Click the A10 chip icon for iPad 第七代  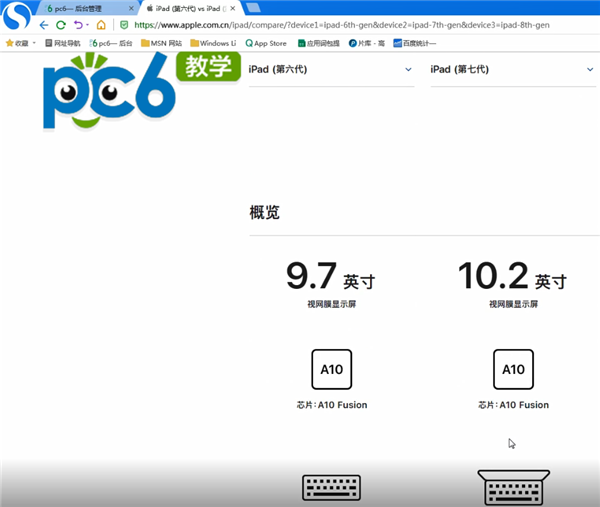click(x=514, y=369)
